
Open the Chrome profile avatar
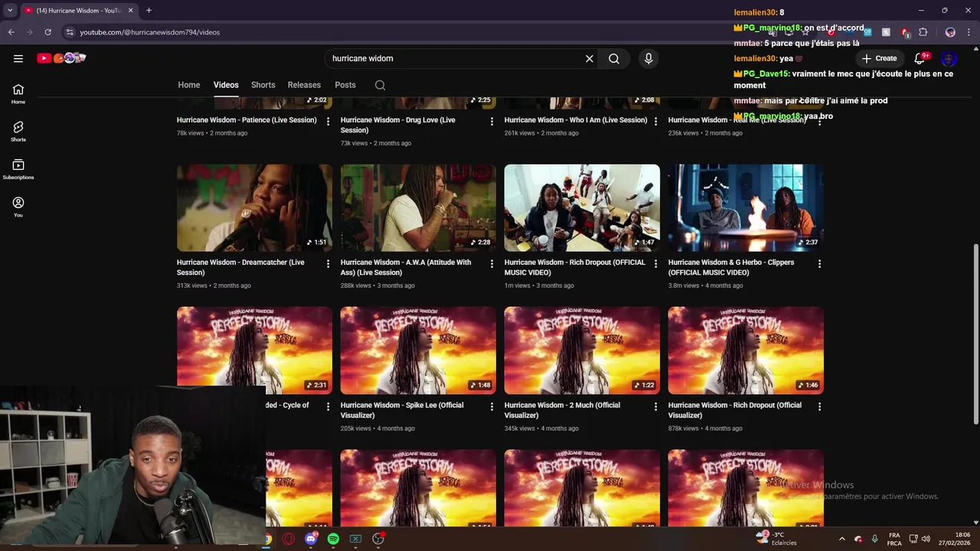[950, 32]
